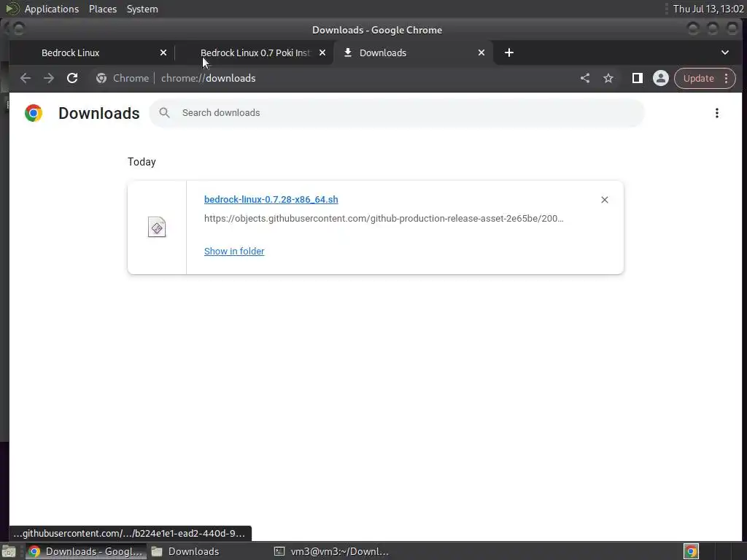Image resolution: width=747 pixels, height=560 pixels.
Task: Bookmark this tab with the star icon
Action: (x=608, y=78)
